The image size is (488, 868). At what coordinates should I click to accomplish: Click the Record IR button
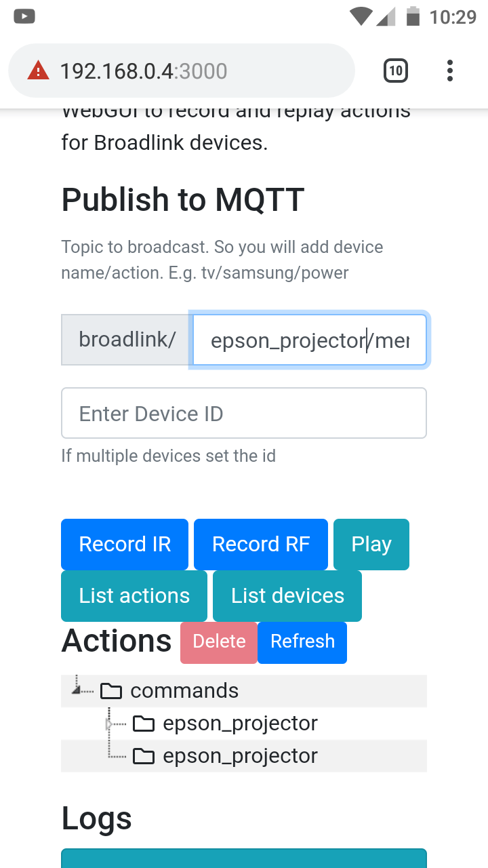click(125, 545)
